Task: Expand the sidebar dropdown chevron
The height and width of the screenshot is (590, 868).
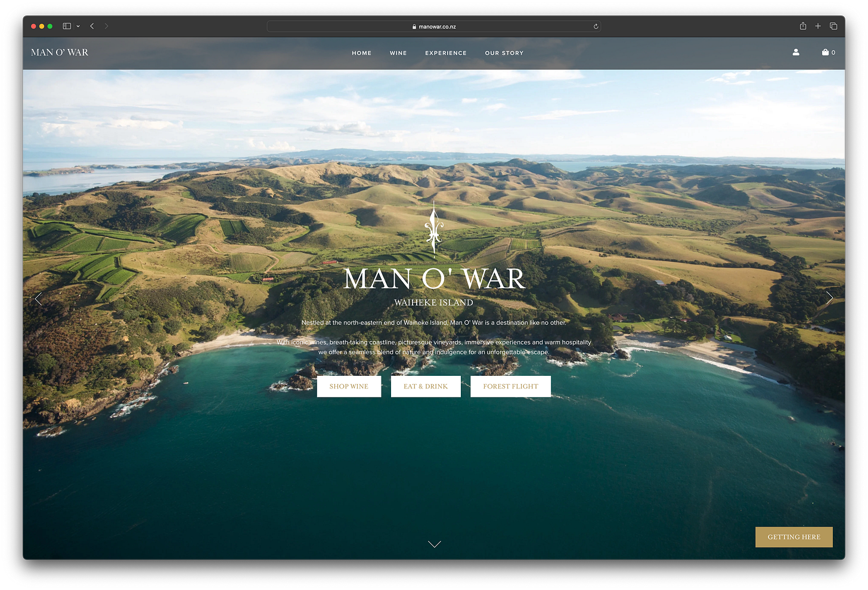Action: tap(78, 26)
